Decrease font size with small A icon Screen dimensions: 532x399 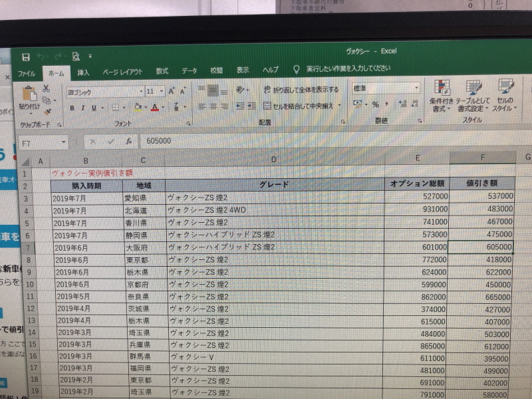(183, 91)
